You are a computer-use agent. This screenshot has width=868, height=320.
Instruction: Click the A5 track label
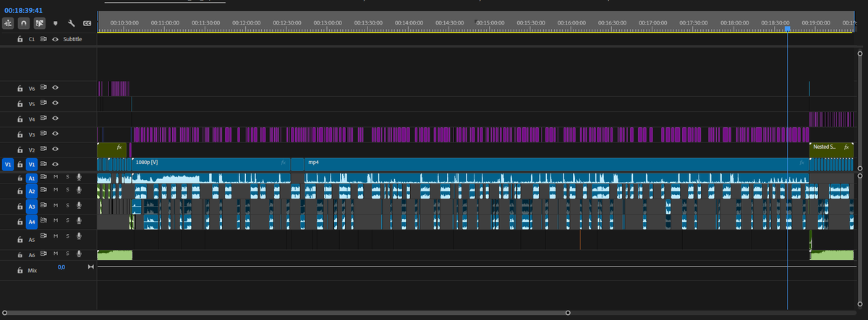click(31, 238)
